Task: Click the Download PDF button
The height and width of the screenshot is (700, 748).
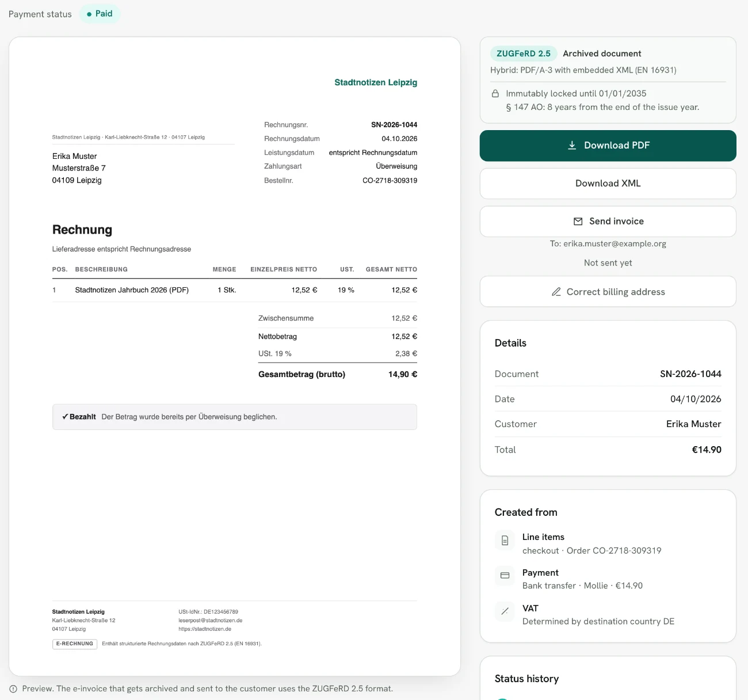Action: coord(608,146)
